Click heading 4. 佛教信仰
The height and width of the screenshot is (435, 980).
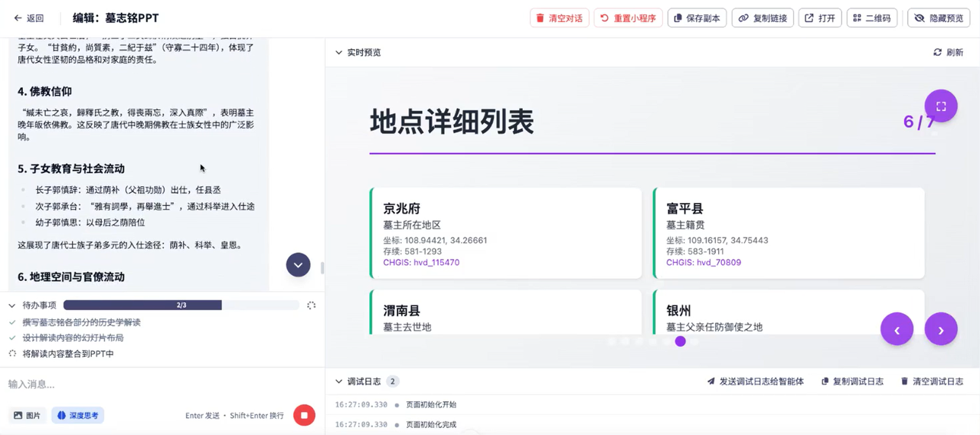pyautogui.click(x=44, y=91)
